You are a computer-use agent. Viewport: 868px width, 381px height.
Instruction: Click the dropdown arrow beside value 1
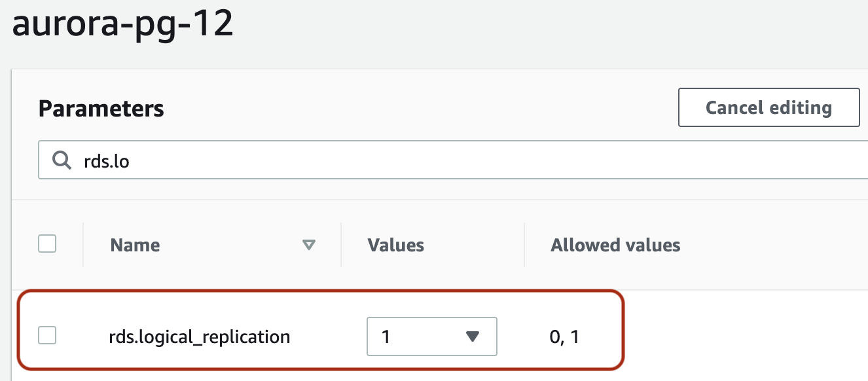pos(473,337)
